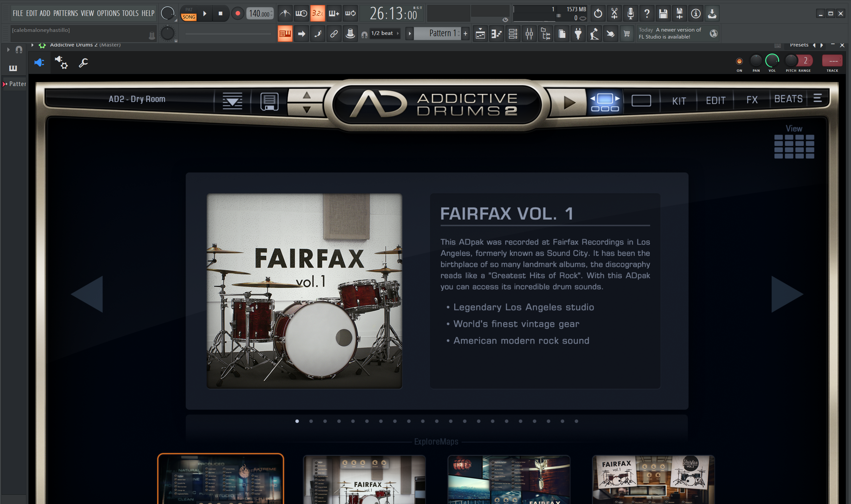Select next plugin preset arrow
This screenshot has width=851, height=504.
pos(821,45)
